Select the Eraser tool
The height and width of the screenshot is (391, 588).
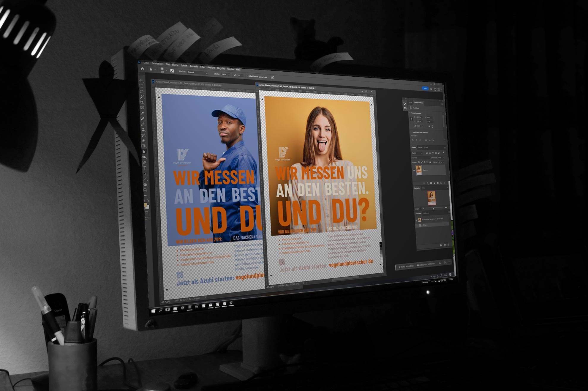pos(144,140)
